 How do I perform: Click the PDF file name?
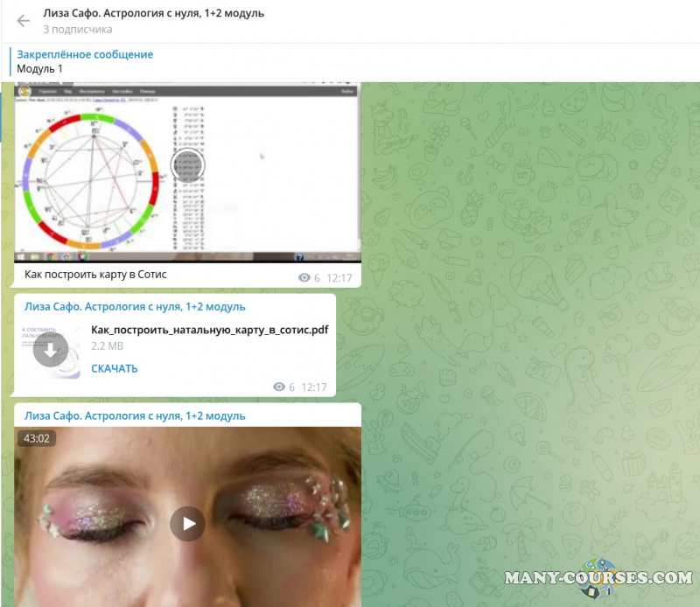pyautogui.click(x=210, y=330)
